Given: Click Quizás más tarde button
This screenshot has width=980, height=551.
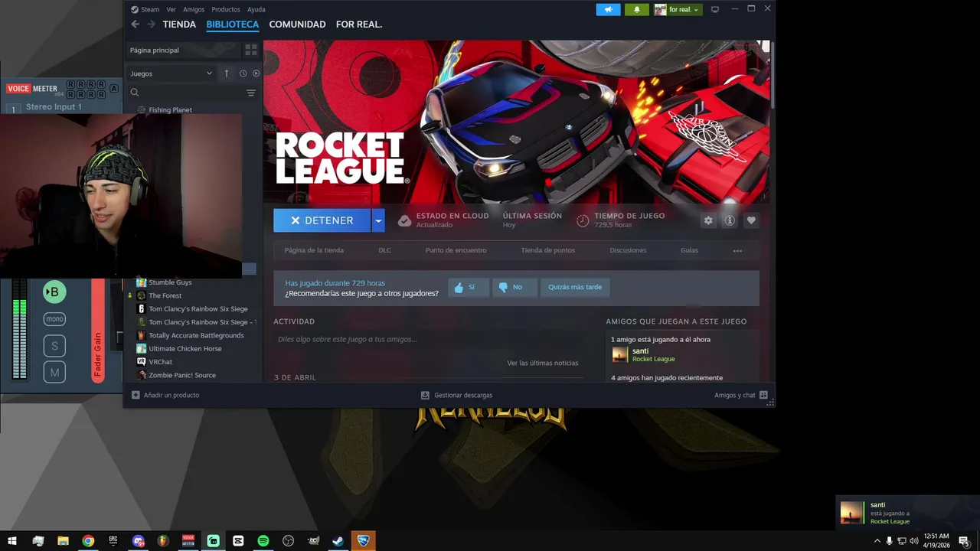Looking at the screenshot, I should point(575,287).
